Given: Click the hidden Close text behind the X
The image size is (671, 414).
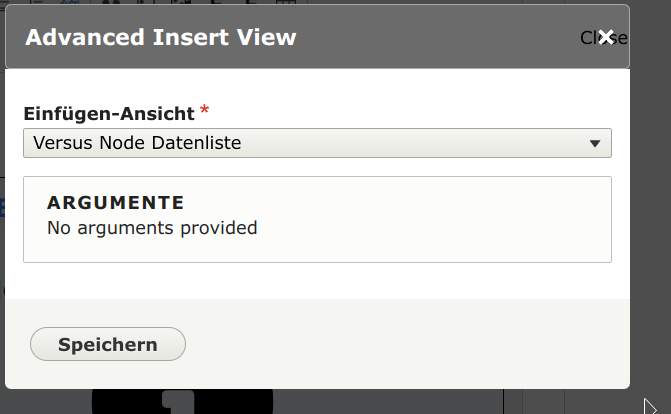Looking at the screenshot, I should tap(586, 37).
